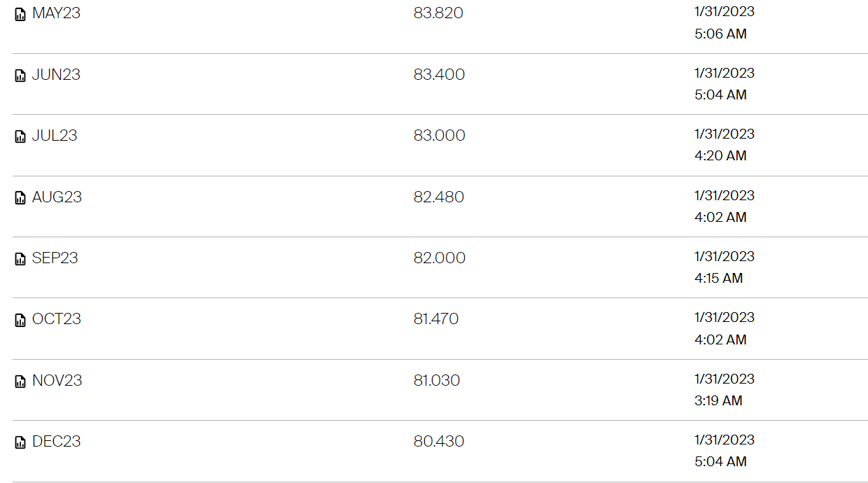868x483 pixels.
Task: Click the 3:19 AM timestamp for NOV23
Action: 718,400
